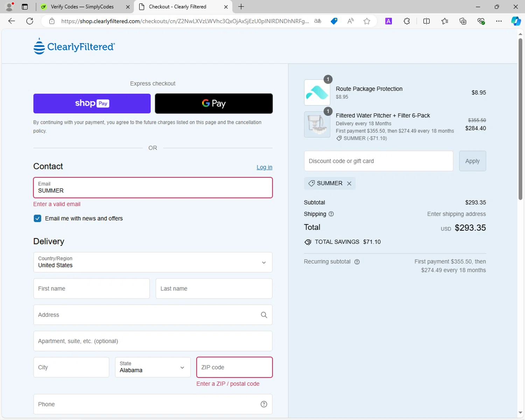Pay with Google Pay button
Viewport: 525px width, 420px height.
point(214,103)
